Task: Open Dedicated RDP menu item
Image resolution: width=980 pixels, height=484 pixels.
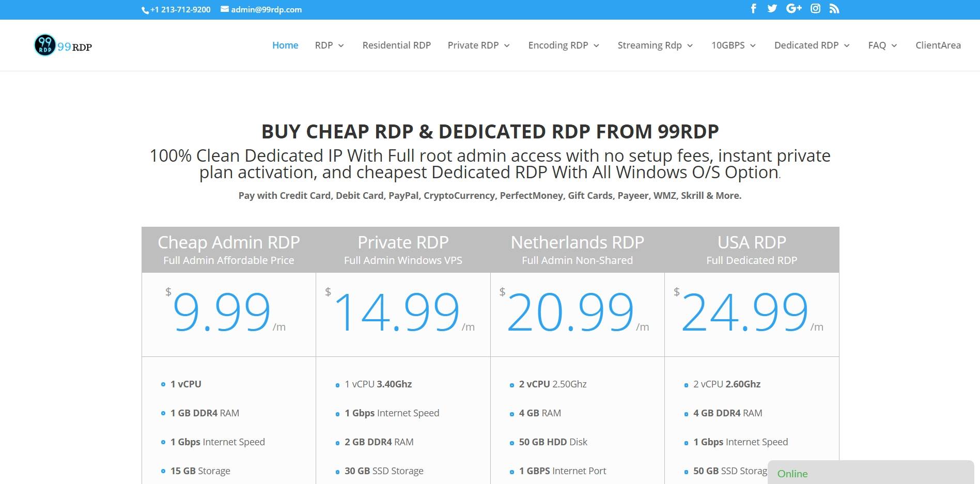Action: point(806,45)
